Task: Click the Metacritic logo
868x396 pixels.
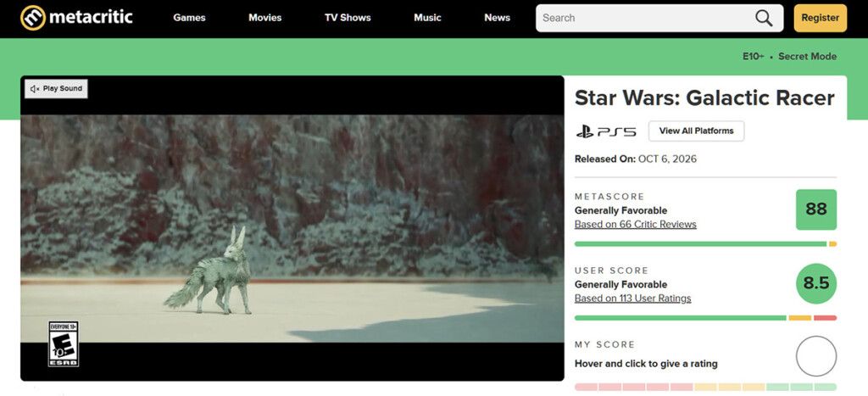Action: pos(76,18)
